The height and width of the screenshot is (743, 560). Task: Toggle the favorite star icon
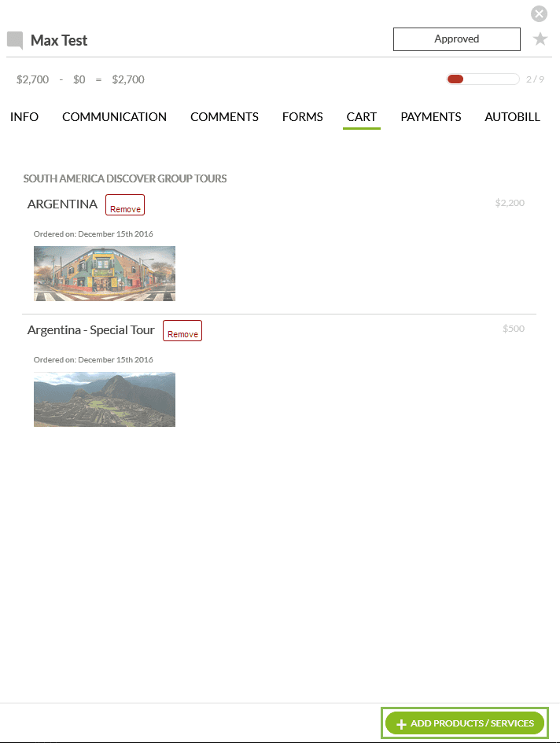pos(540,39)
